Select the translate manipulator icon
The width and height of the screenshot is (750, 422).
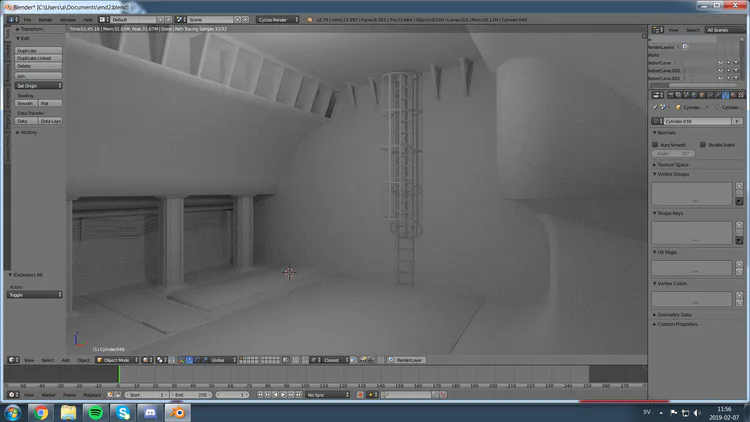189,360
